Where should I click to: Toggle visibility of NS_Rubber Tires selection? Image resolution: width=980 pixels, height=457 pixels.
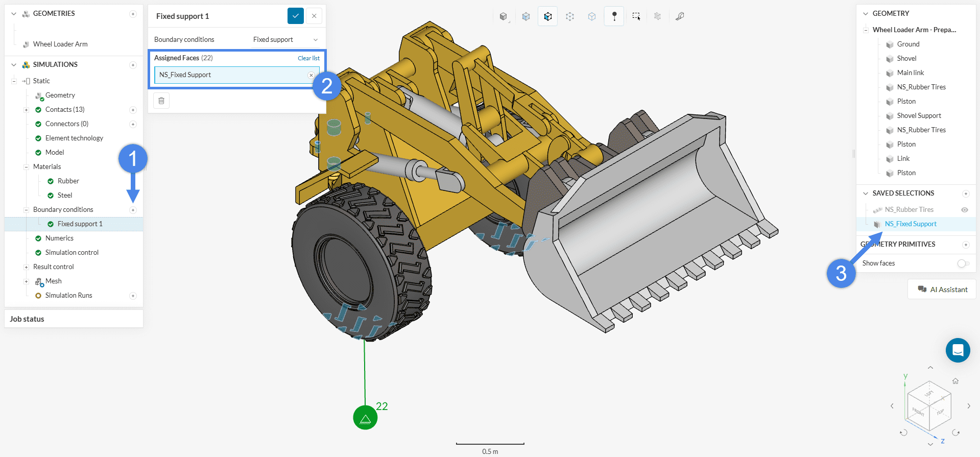[965, 210]
